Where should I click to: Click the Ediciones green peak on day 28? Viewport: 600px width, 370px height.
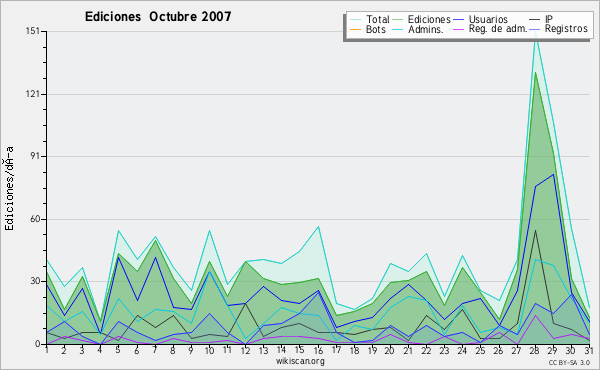[535, 73]
